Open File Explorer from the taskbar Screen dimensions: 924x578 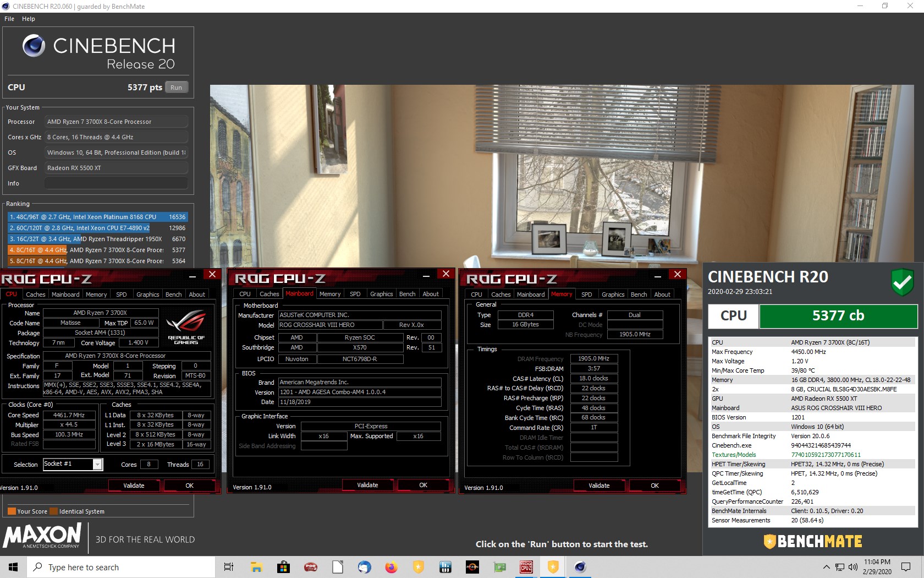pyautogui.click(x=256, y=567)
